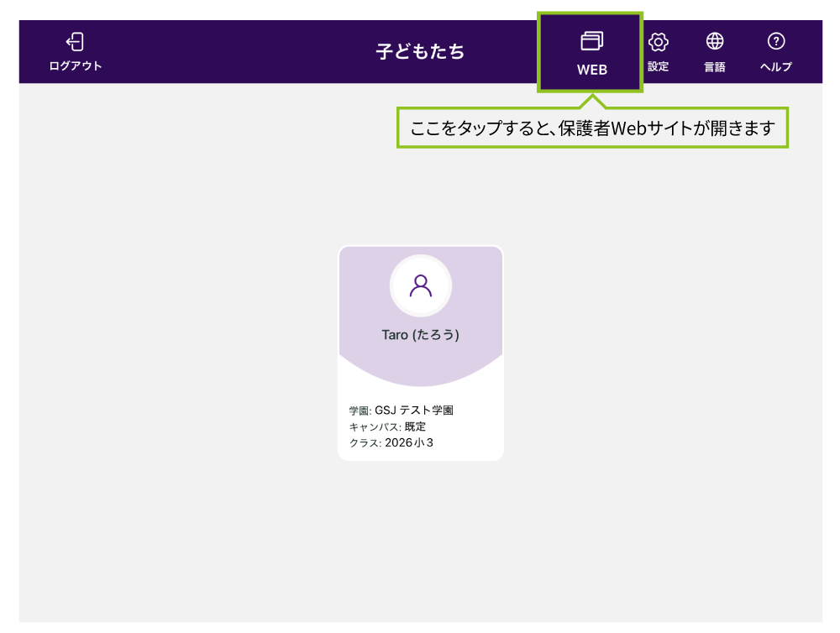Open the WEB parent website icon

[x=591, y=40]
